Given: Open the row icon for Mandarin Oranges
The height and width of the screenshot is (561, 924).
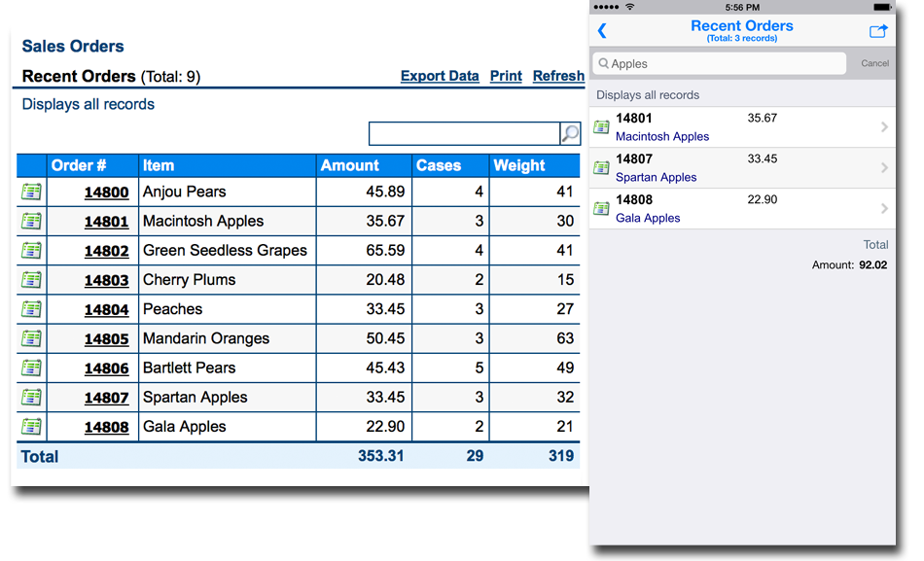Looking at the screenshot, I should pyautogui.click(x=31, y=338).
